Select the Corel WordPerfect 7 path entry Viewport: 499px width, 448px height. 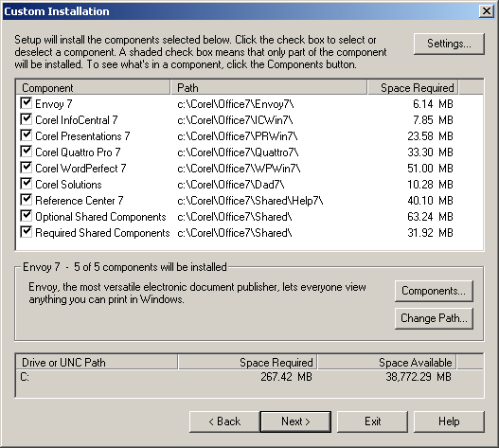[239, 169]
